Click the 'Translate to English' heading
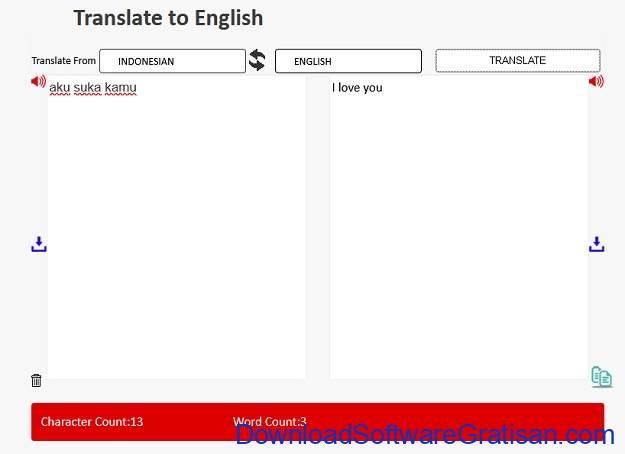 (x=168, y=18)
